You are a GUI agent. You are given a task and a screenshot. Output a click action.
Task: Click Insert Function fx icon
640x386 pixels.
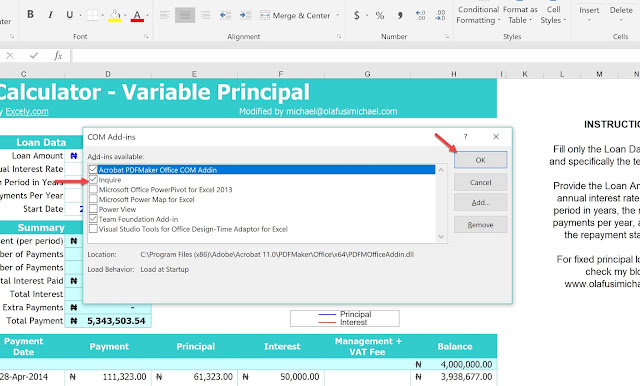(58, 55)
